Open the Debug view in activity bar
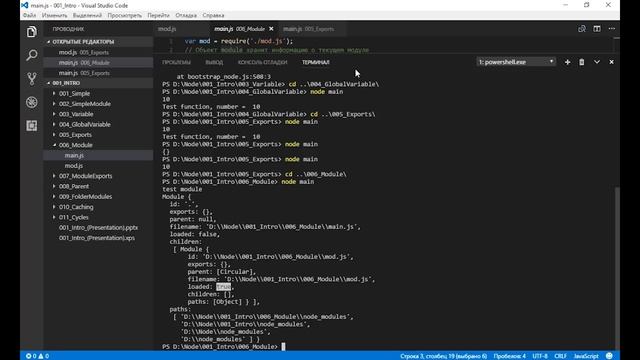The image size is (640, 360). (x=31, y=102)
